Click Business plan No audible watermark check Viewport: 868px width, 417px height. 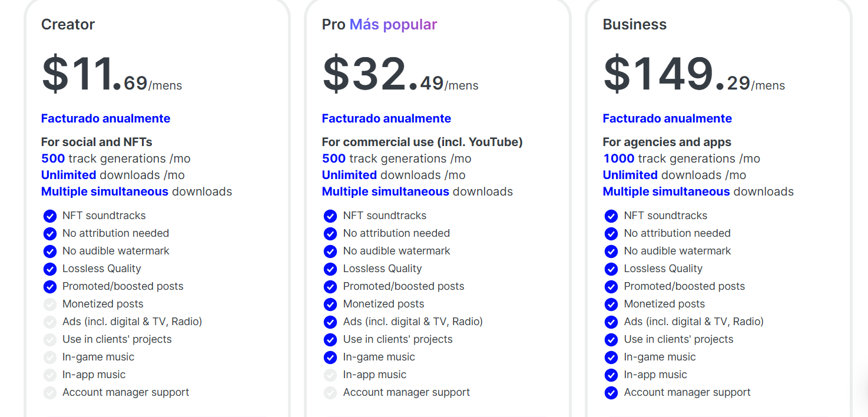point(612,251)
